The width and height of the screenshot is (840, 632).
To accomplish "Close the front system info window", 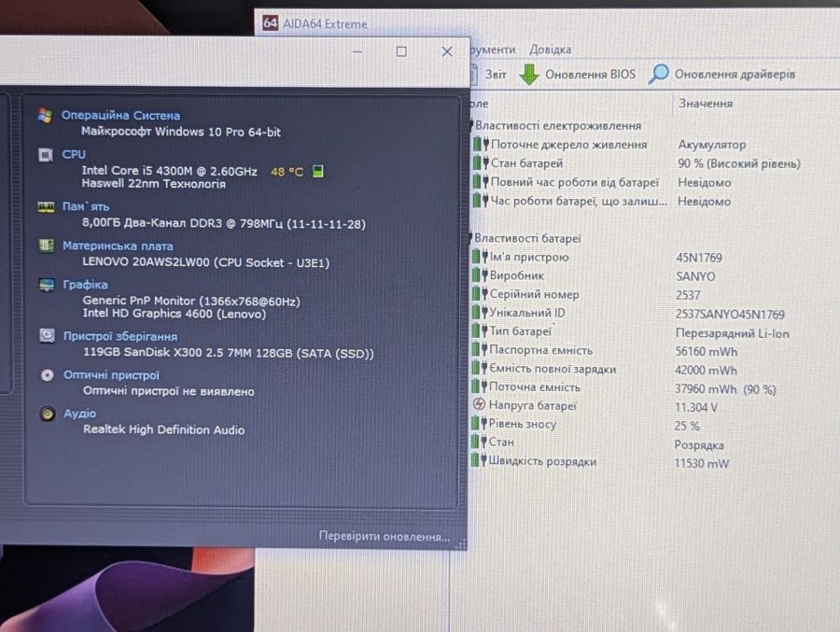I will (447, 51).
